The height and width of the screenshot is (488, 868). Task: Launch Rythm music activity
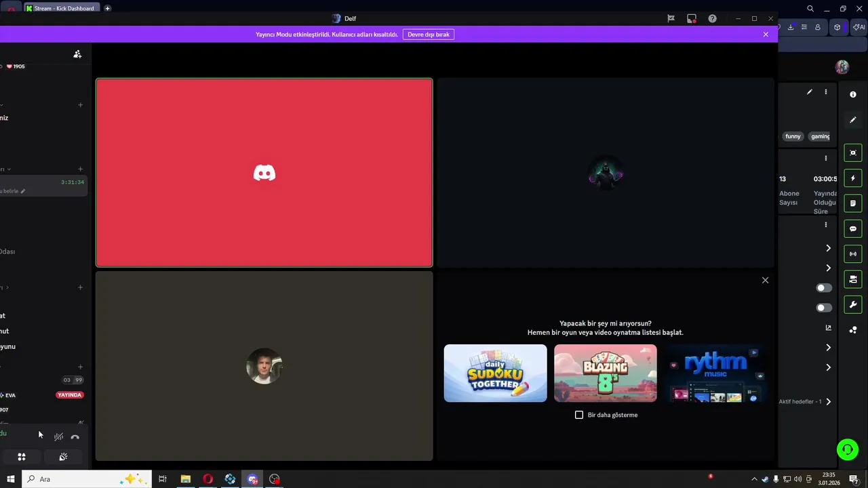pyautogui.click(x=715, y=373)
